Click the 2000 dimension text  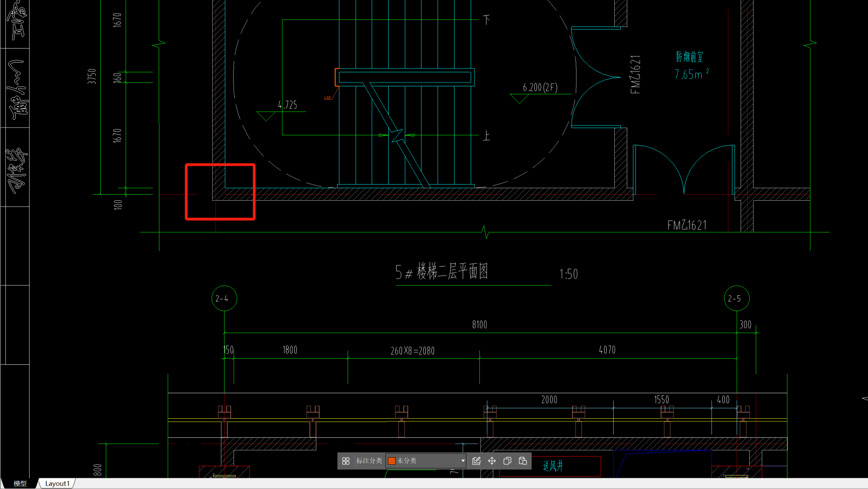point(549,400)
